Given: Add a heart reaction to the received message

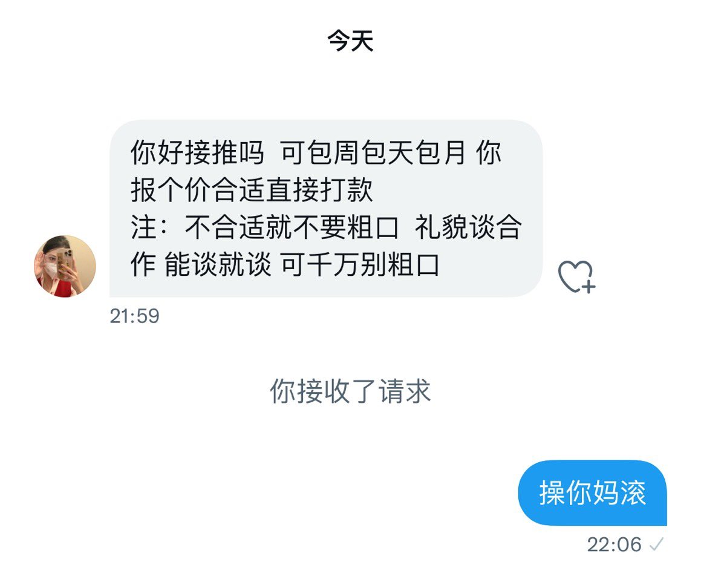Looking at the screenshot, I should tap(577, 277).
